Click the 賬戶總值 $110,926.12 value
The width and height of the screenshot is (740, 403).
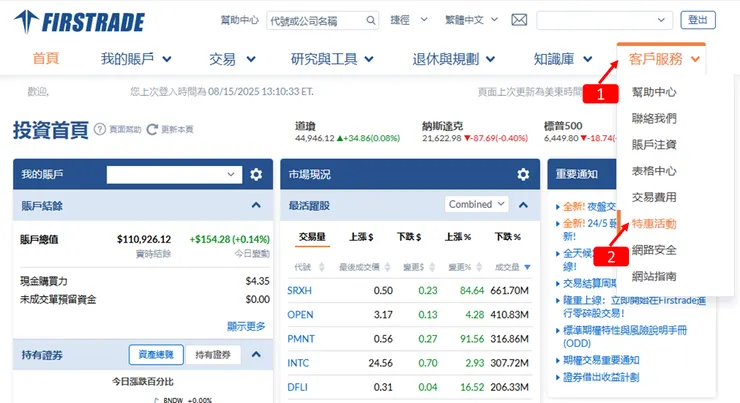click(x=144, y=239)
